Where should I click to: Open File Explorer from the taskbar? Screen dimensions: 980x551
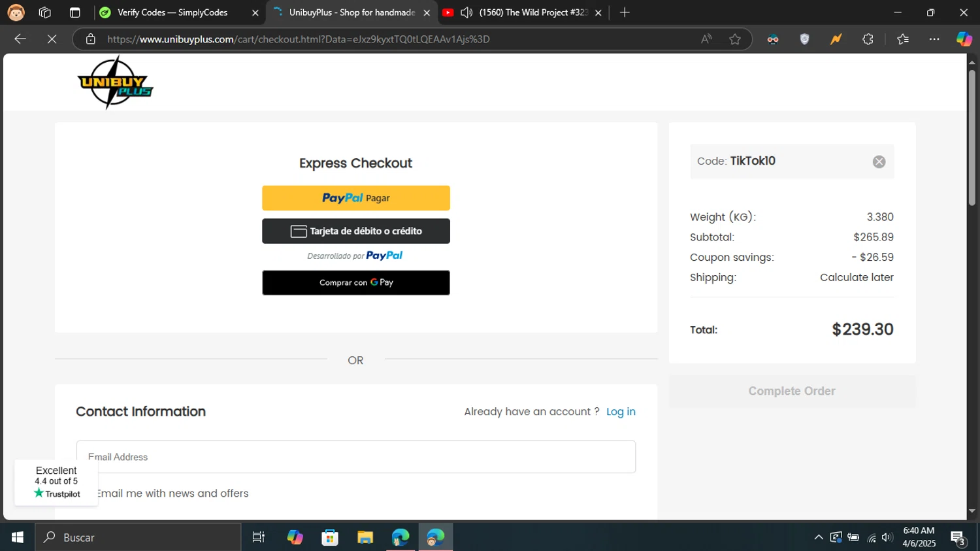click(365, 537)
